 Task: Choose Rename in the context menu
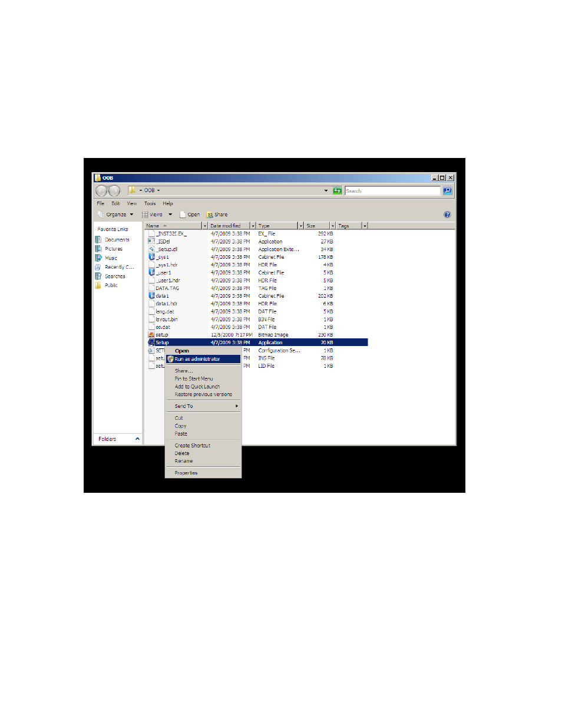pyautogui.click(x=203, y=461)
